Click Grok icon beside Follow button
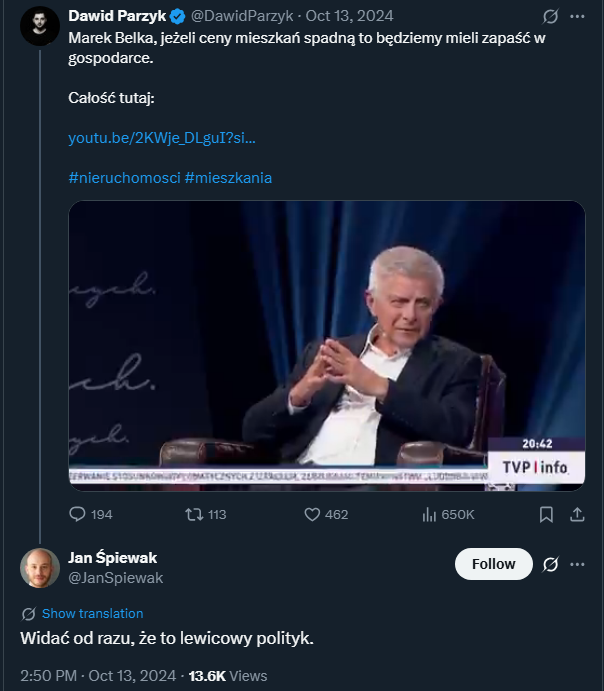Image resolution: width=604 pixels, height=691 pixels. tap(549, 565)
